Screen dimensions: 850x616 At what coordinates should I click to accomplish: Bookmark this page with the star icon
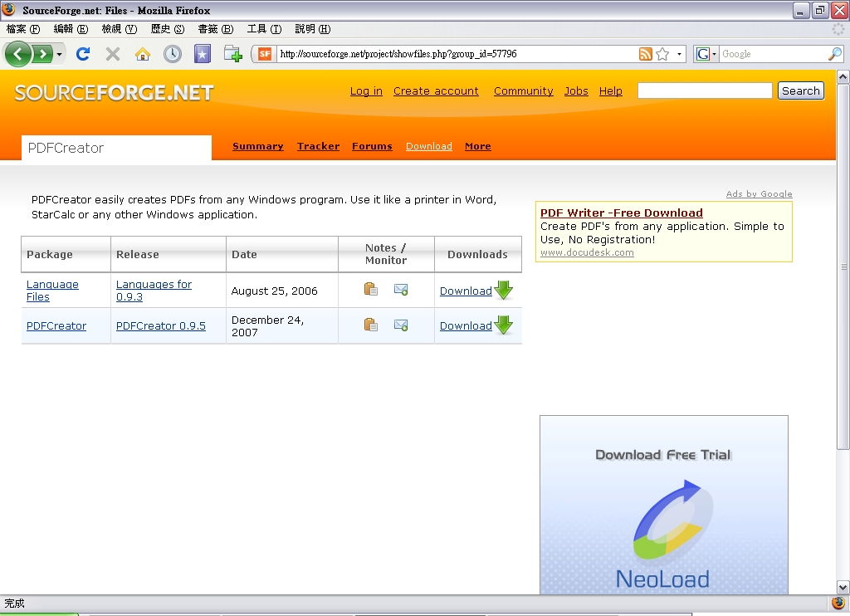click(x=662, y=54)
